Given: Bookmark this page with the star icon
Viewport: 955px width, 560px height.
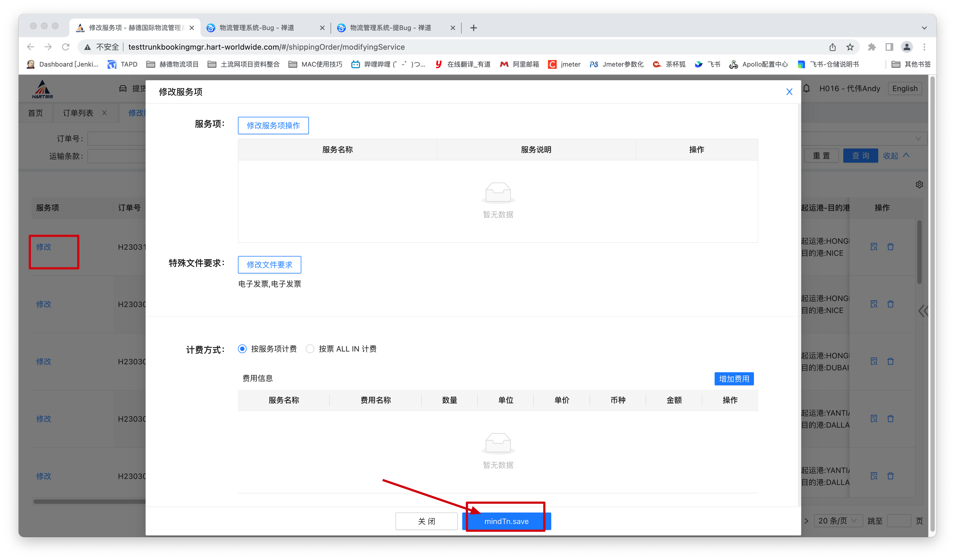Looking at the screenshot, I should coord(850,47).
